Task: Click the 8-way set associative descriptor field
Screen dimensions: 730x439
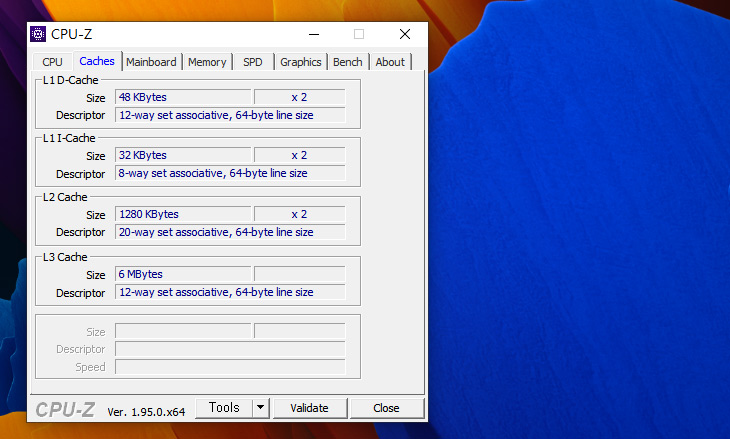Action: pyautogui.click(x=230, y=173)
